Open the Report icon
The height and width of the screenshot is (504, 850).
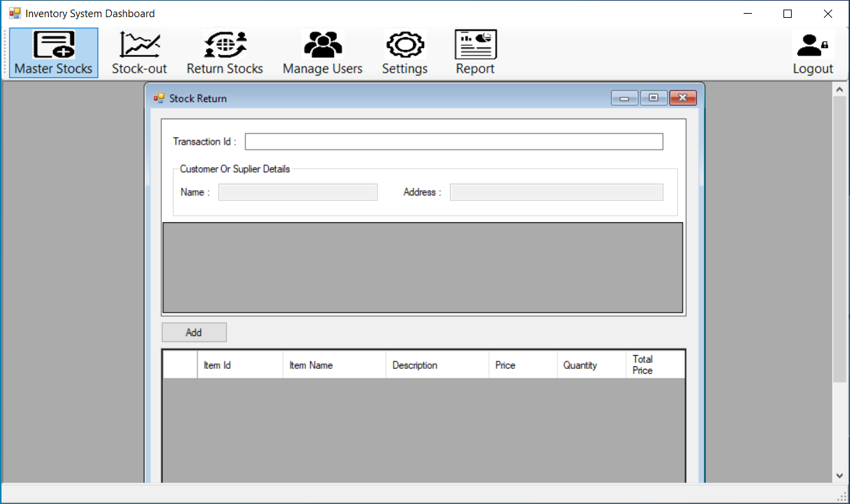475,45
